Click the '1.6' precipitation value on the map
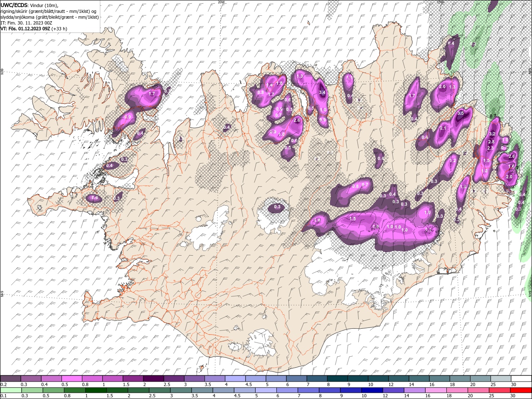 (511, 166)
